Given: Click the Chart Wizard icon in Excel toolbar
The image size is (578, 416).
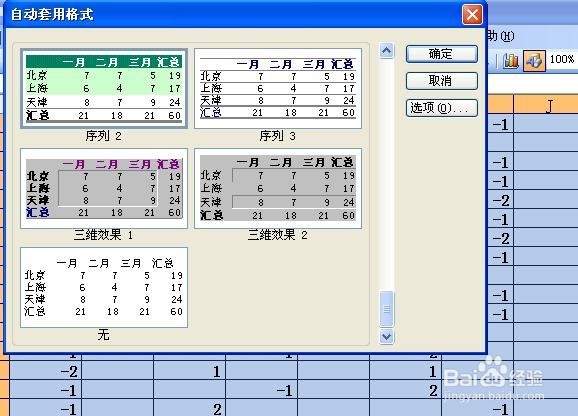Looking at the screenshot, I should (511, 60).
